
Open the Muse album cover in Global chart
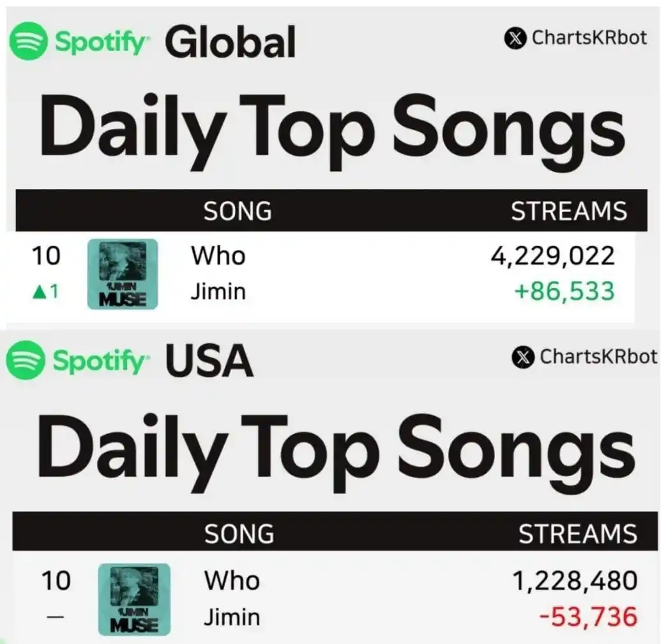[x=123, y=274]
